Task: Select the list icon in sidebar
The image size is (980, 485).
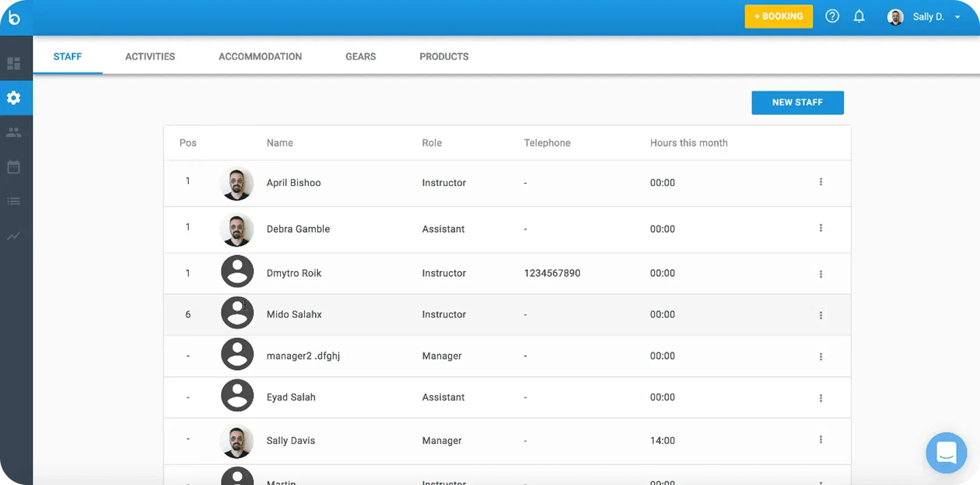Action: (14, 202)
